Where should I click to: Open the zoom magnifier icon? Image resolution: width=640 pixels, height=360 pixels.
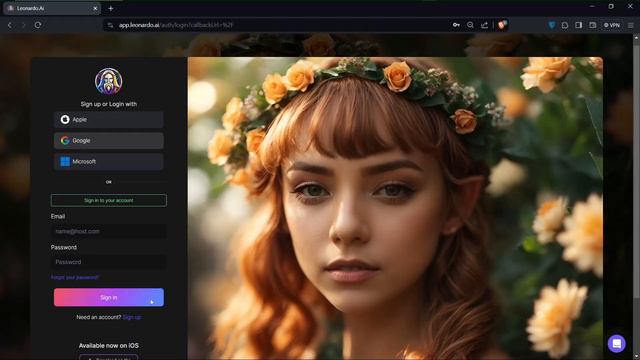click(x=470, y=25)
